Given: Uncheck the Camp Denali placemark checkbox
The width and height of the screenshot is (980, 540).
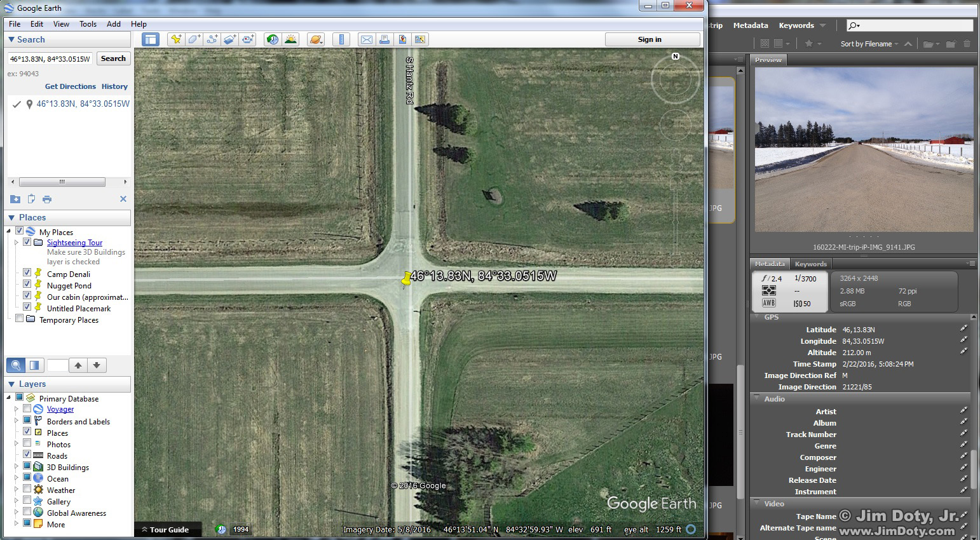Looking at the screenshot, I should [x=27, y=273].
